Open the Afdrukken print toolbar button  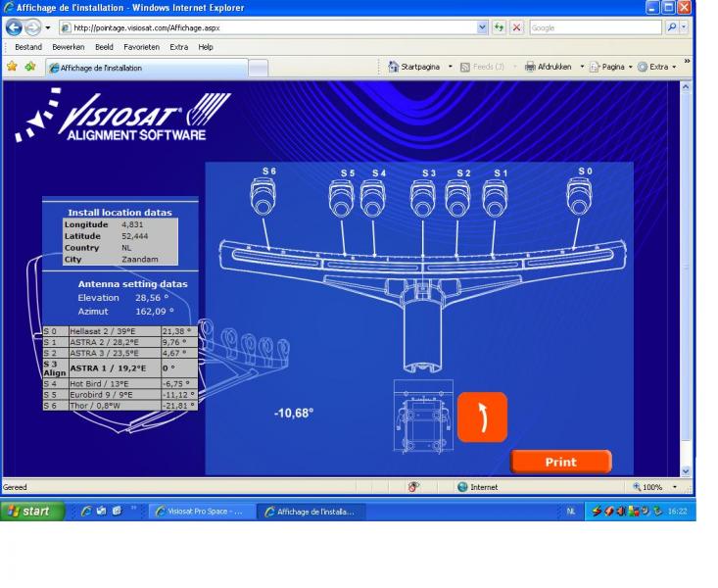click(x=552, y=67)
